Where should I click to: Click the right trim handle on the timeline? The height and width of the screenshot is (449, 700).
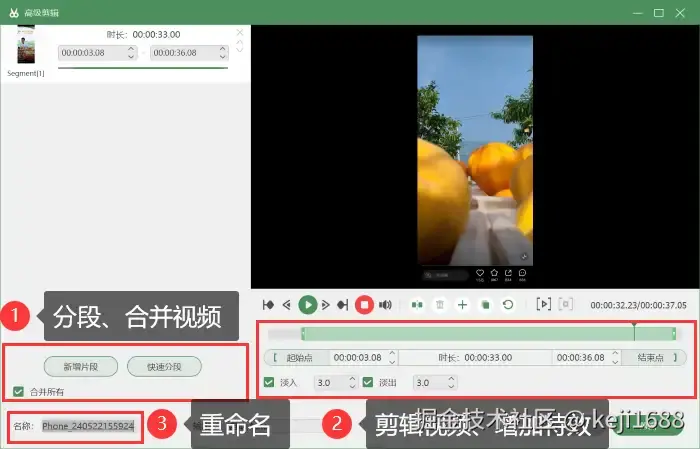[674, 334]
